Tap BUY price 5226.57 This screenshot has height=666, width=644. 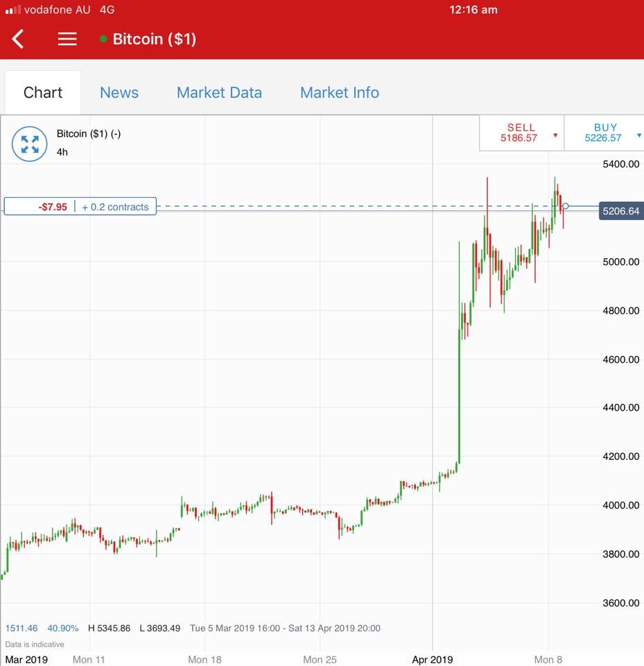point(603,138)
